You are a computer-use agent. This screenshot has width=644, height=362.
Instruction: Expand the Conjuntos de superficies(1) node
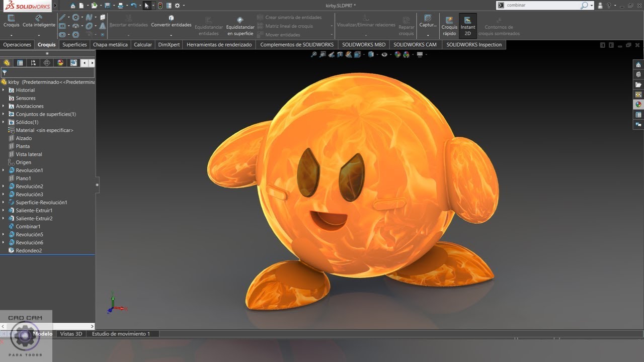(3, 114)
